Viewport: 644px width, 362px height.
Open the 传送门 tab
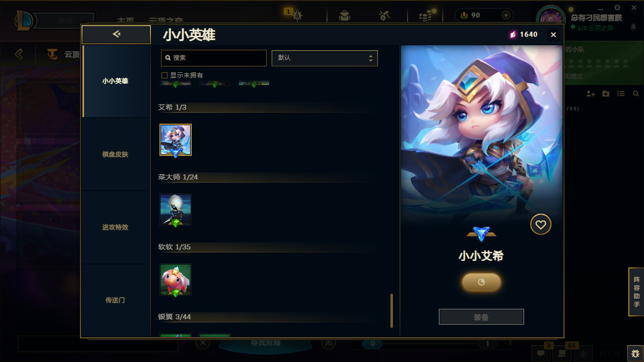tap(115, 300)
